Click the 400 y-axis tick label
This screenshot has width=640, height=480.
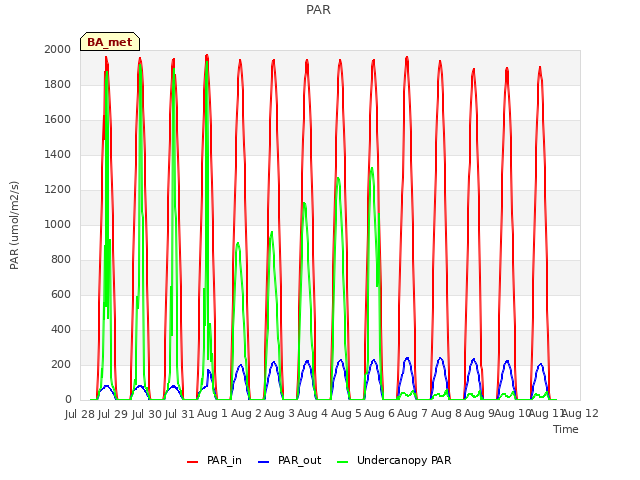(61, 330)
